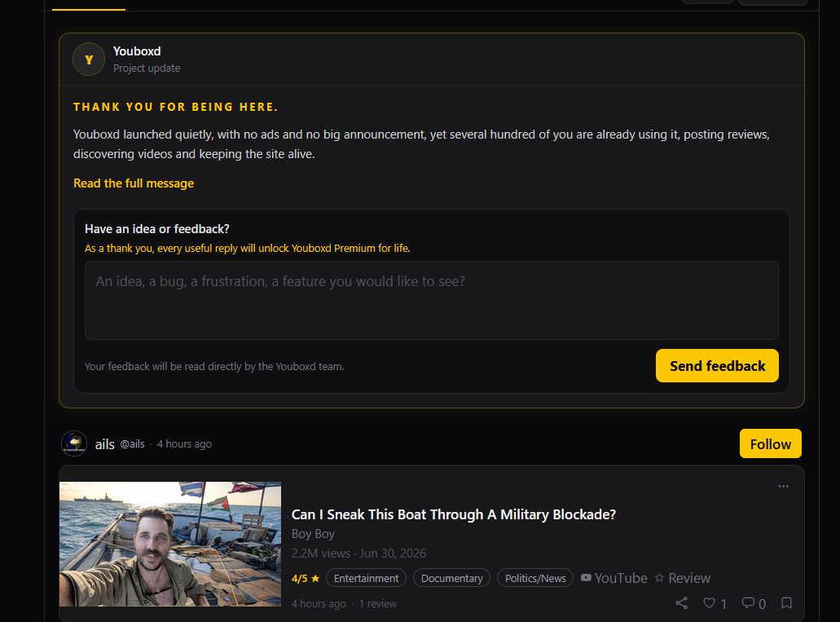840x622 pixels.
Task: Click the 'Project update' subtitle
Action: [147, 68]
